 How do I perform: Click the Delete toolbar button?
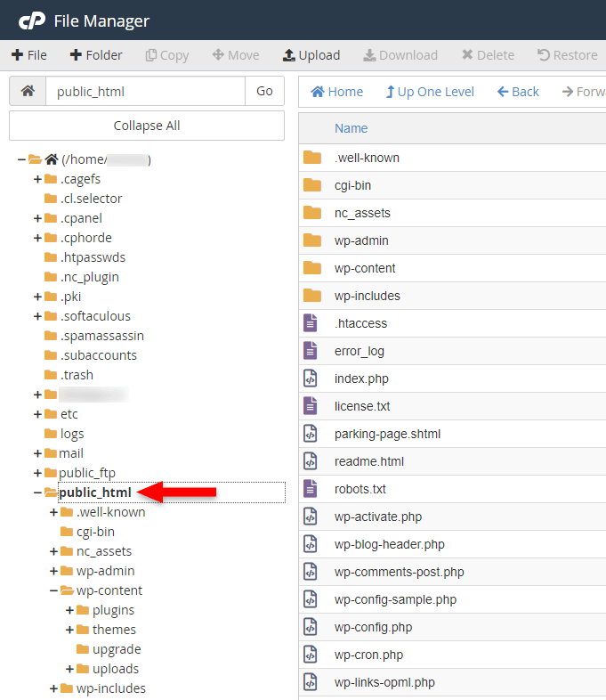click(488, 55)
